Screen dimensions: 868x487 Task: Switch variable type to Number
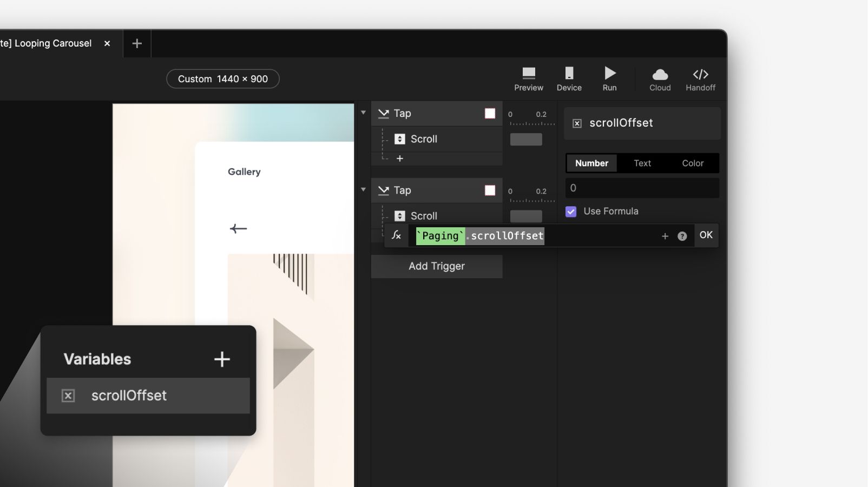(x=591, y=163)
